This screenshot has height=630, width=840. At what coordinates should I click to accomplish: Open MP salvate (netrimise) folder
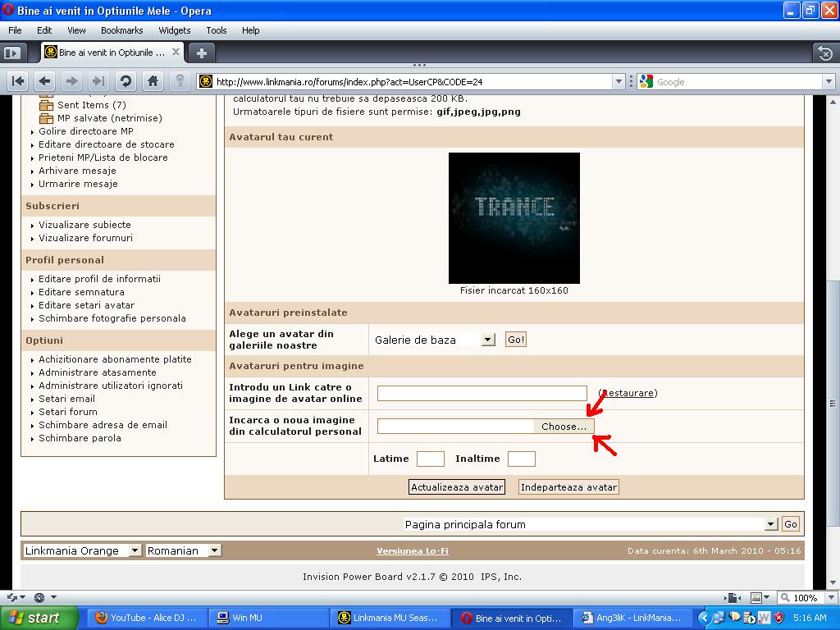[110, 118]
